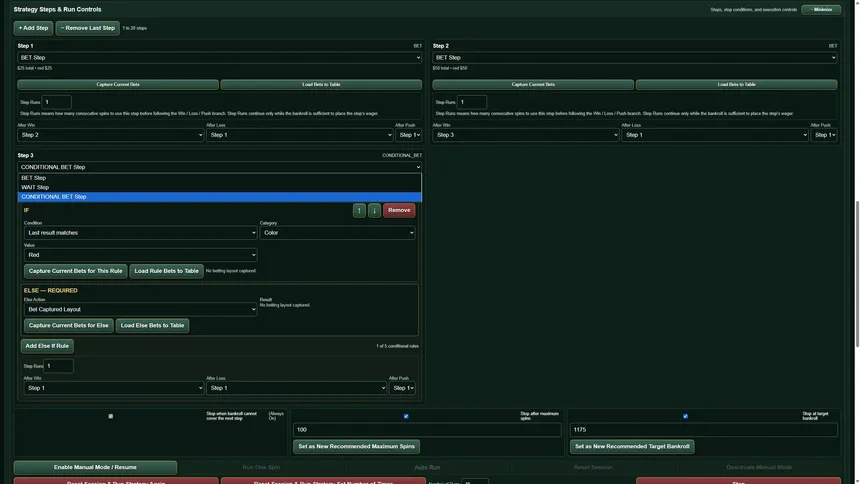Click Enable Manual Mode / Resume
Viewport: 860px width, 484px height.
click(x=95, y=468)
